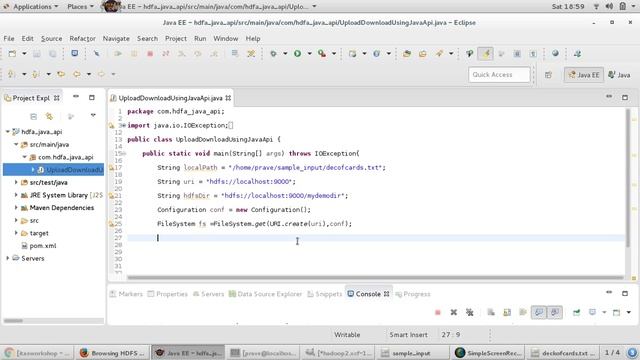640x360 pixels.
Task: Click the Run Last Tool (external tools) icon
Action: 322,53
